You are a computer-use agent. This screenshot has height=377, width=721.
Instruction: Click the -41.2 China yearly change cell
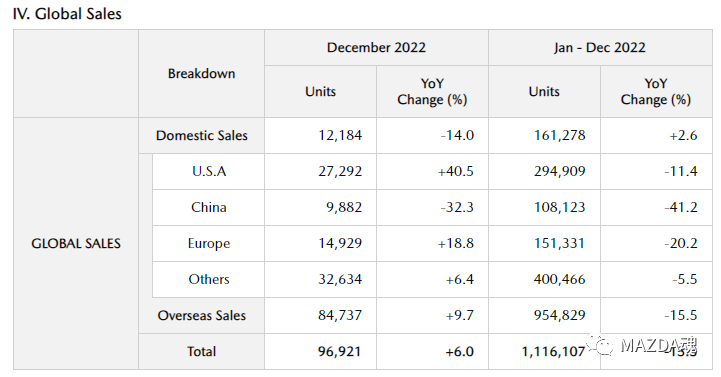click(x=656, y=207)
